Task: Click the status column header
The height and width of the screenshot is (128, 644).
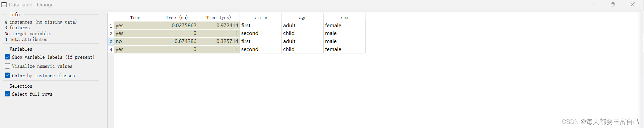Action: pos(261,17)
